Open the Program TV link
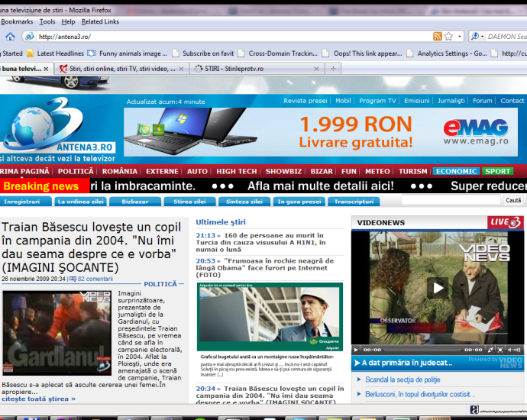527x420 pixels. (x=377, y=101)
